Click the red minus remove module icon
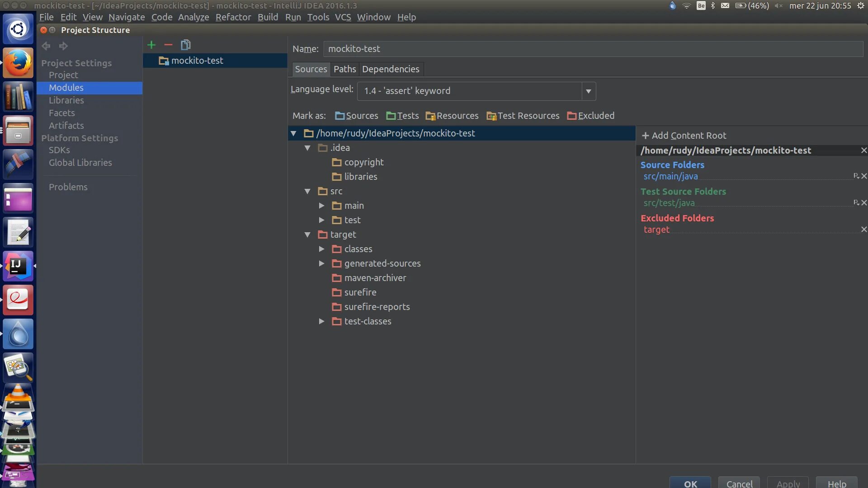The width and height of the screenshot is (868, 488). tap(168, 45)
